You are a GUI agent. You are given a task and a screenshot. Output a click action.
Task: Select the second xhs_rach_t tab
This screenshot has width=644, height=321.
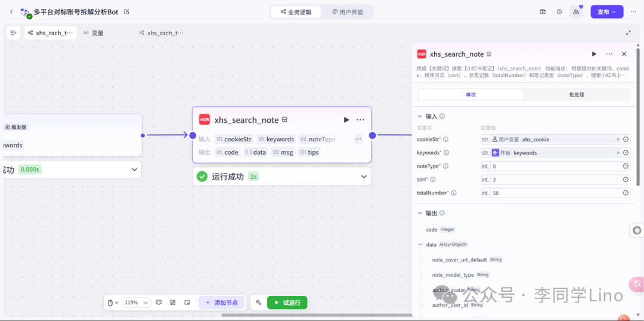tap(161, 33)
